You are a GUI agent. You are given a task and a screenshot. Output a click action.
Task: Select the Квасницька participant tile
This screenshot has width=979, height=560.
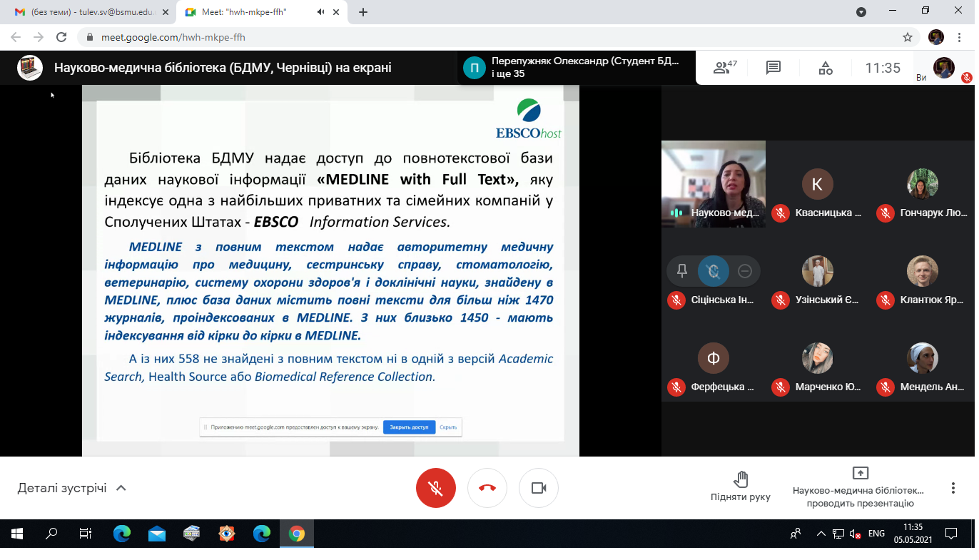pos(818,184)
